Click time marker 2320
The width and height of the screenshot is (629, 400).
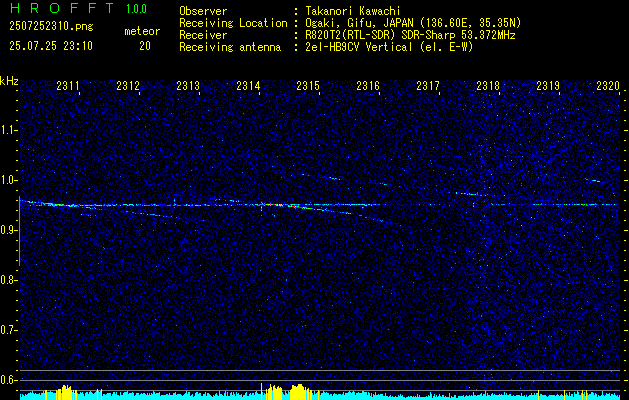pyautogui.click(x=608, y=85)
